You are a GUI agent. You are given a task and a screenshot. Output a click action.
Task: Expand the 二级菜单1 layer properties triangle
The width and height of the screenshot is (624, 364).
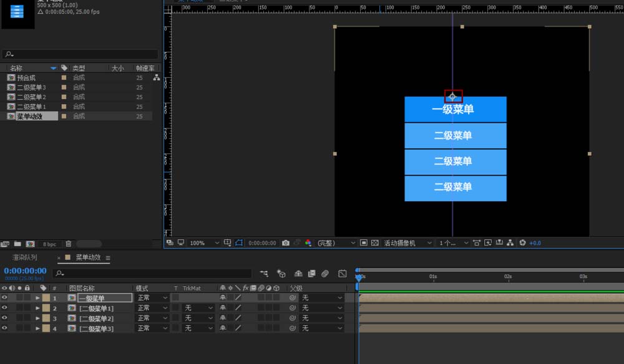click(x=37, y=308)
